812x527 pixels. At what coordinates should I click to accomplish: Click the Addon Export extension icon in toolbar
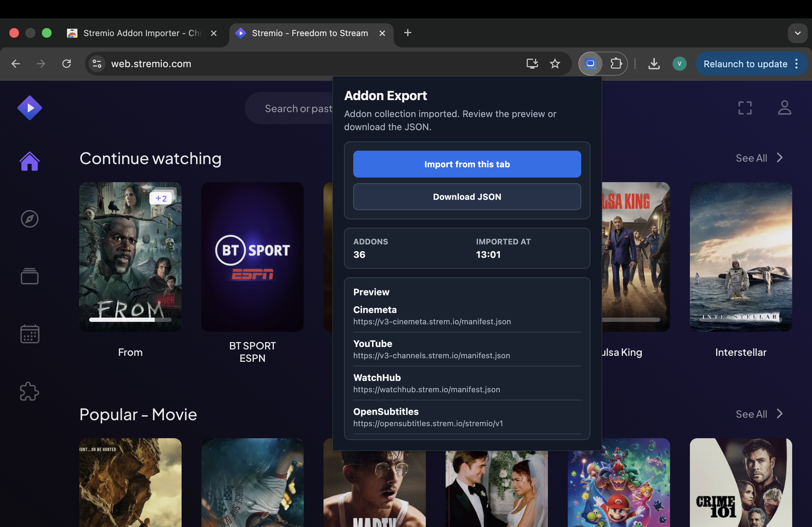tap(590, 64)
